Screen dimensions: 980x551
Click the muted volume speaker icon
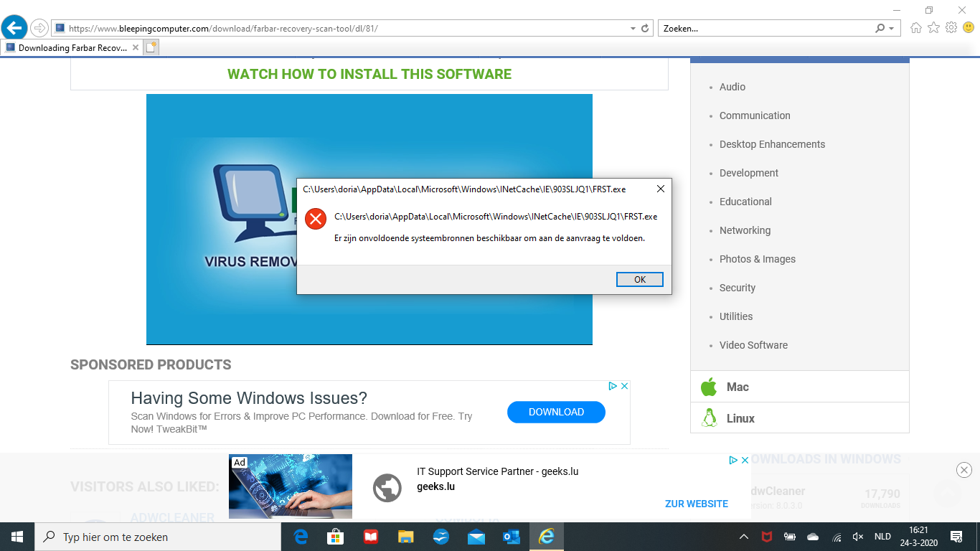pyautogui.click(x=857, y=537)
